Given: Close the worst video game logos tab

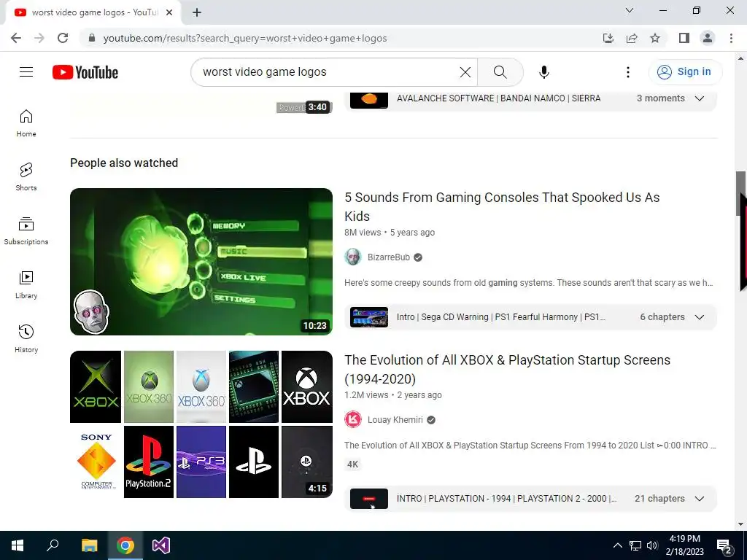Looking at the screenshot, I should (169, 12).
